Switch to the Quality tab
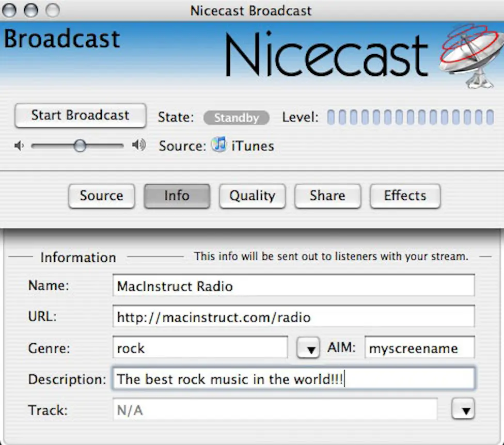Image resolution: width=504 pixels, height=445 pixels. point(252,196)
